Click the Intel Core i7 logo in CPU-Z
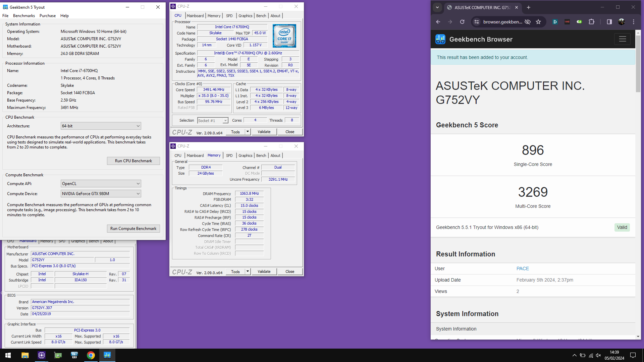Viewport: 644px width, 362px height. click(284, 36)
